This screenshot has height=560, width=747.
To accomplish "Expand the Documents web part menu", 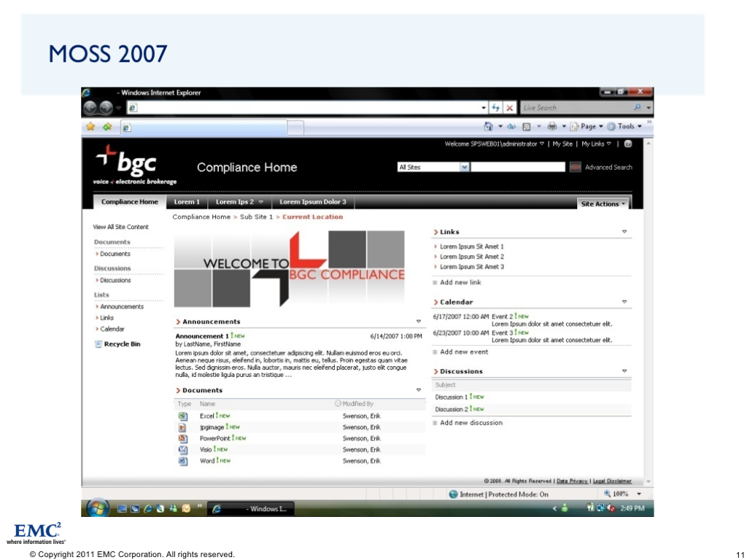I will coord(419,390).
